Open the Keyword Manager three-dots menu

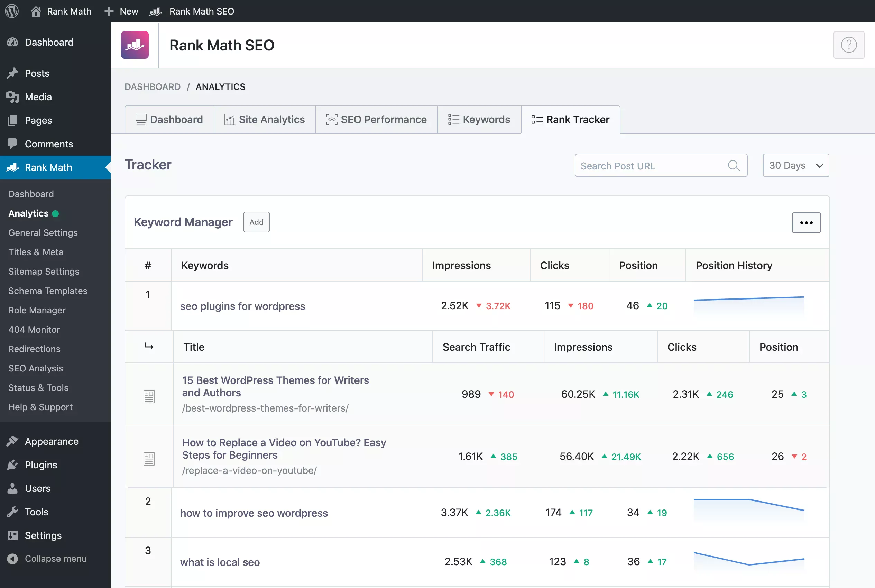[x=806, y=223]
